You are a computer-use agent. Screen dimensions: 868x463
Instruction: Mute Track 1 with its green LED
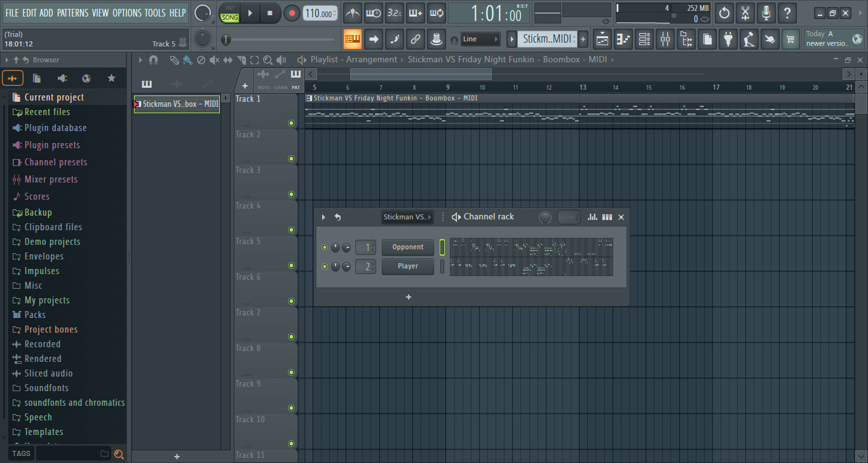coord(291,123)
